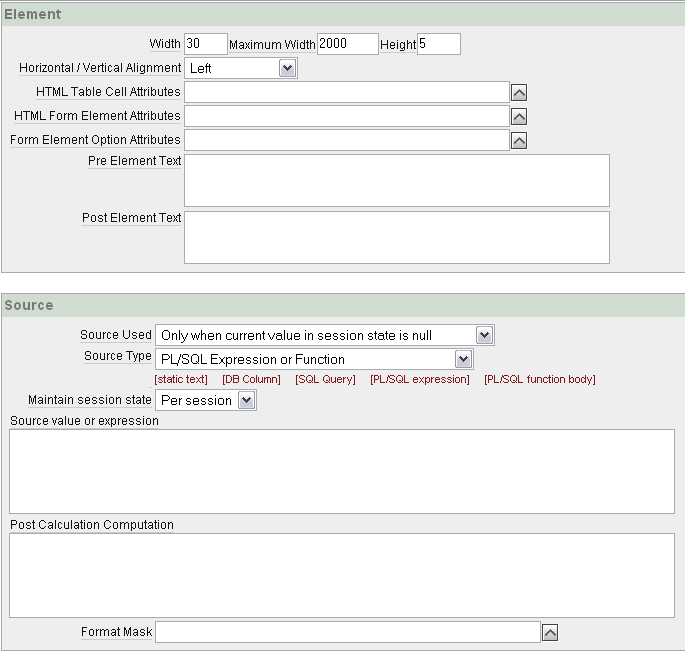Viewport: 685px width, 654px height.
Task: Open the Source Type dropdown
Action: [314, 359]
